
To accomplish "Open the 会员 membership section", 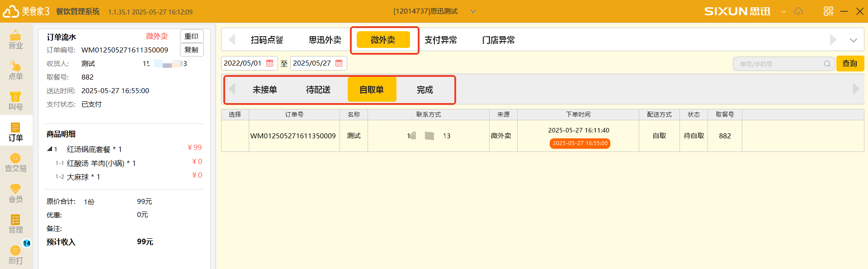I will [x=16, y=193].
